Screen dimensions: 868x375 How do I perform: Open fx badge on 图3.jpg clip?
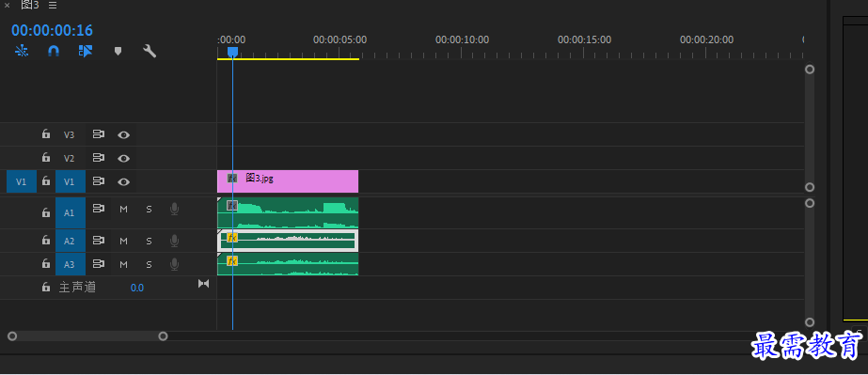click(x=232, y=178)
